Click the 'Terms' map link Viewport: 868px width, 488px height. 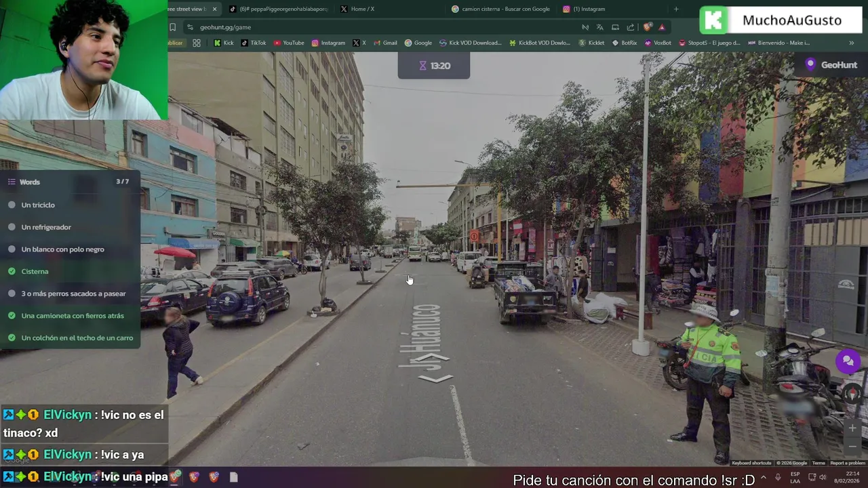click(818, 463)
